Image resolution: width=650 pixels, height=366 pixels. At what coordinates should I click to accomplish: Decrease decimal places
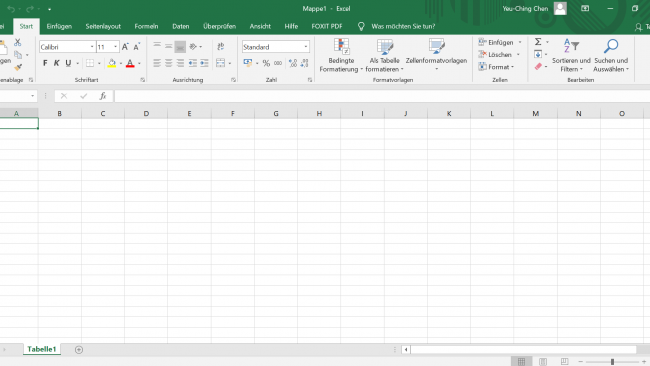305,63
